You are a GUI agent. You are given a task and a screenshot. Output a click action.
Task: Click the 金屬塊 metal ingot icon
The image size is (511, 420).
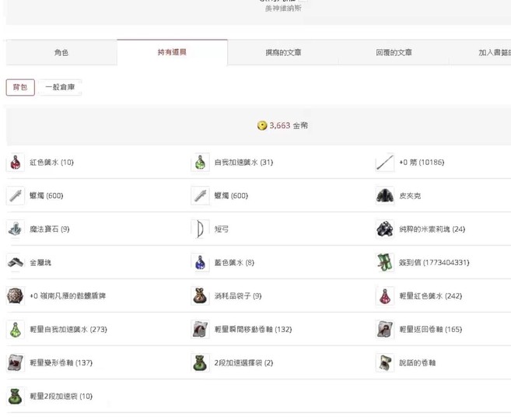point(16,263)
